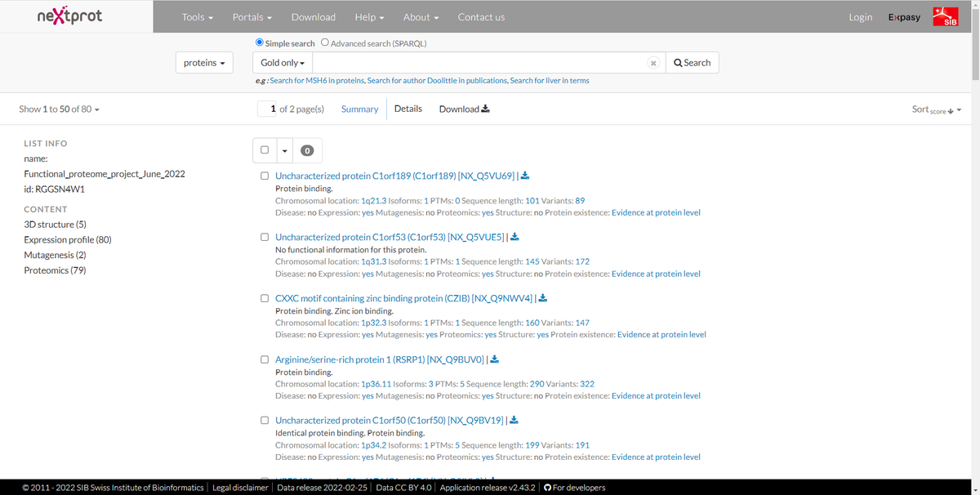
Task: Select Advanced search (SPARQL) radio button
Action: [x=325, y=42]
